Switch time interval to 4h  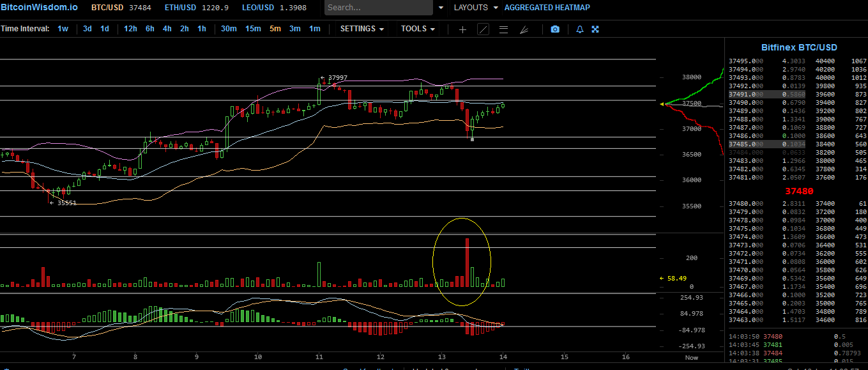(167, 29)
